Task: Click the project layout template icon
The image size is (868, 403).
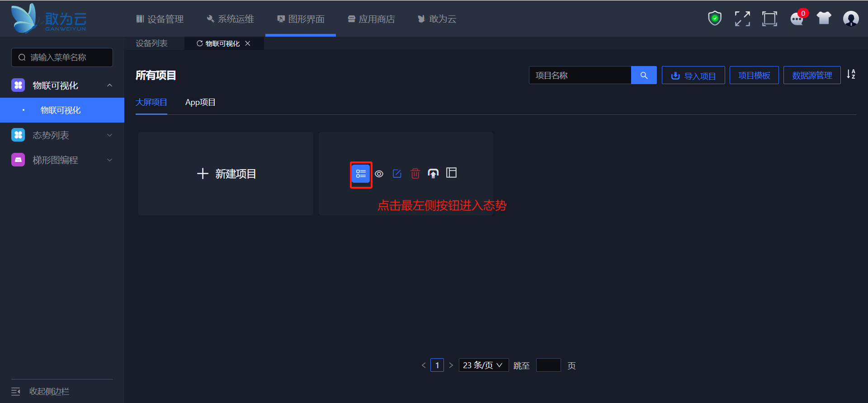Action: point(451,173)
